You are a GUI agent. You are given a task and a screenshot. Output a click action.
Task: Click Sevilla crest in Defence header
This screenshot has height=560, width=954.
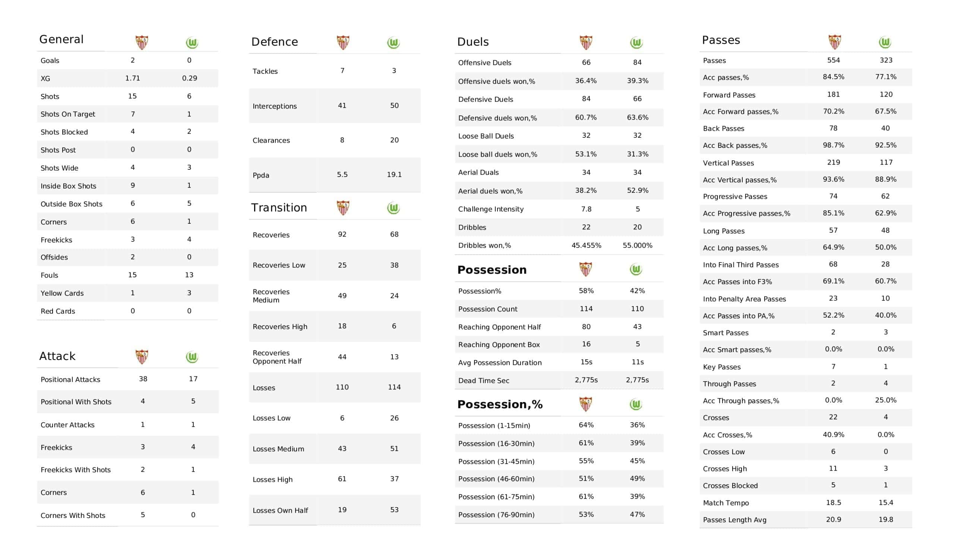click(x=343, y=42)
